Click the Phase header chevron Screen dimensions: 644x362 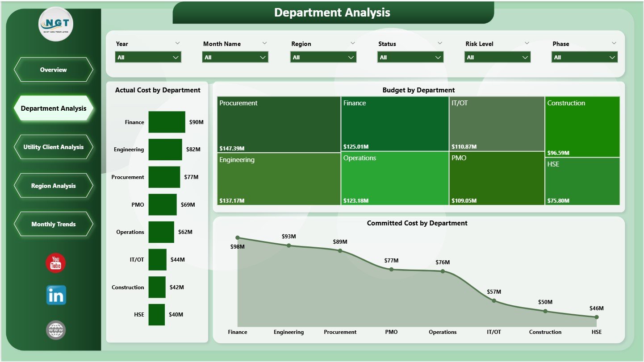[x=613, y=43]
